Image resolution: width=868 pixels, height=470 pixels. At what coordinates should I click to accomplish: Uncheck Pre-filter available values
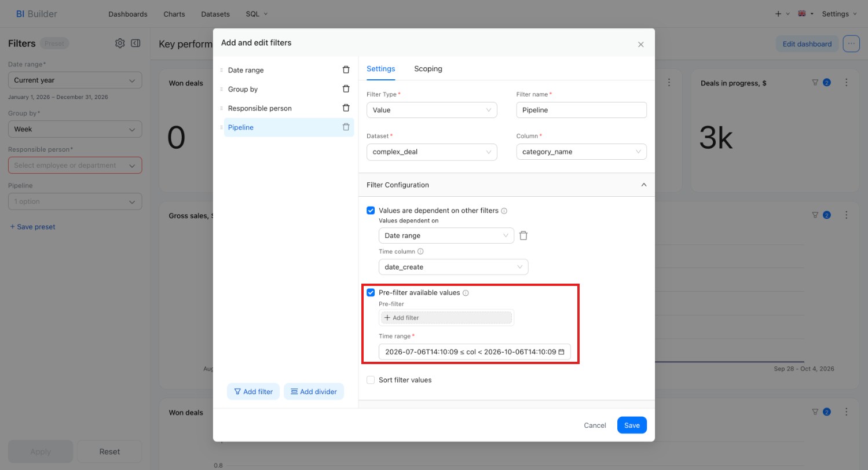click(x=371, y=293)
